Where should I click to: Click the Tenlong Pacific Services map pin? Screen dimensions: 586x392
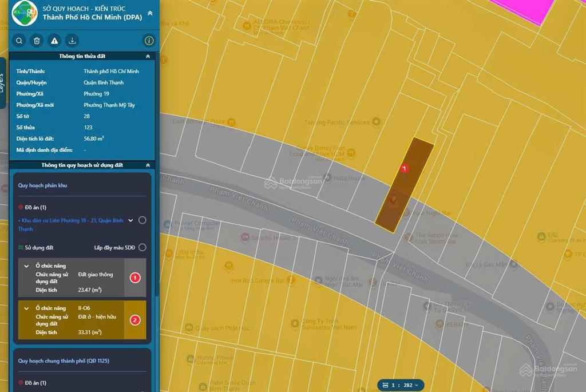pyautogui.click(x=377, y=121)
